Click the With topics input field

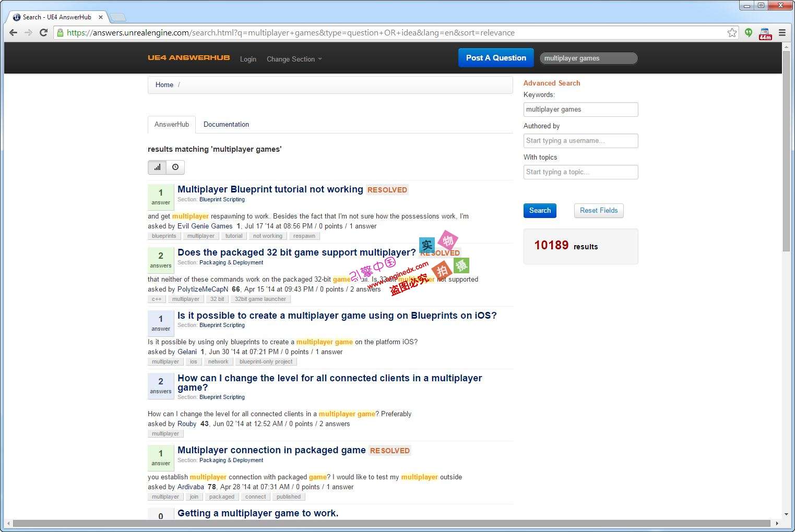click(x=580, y=172)
